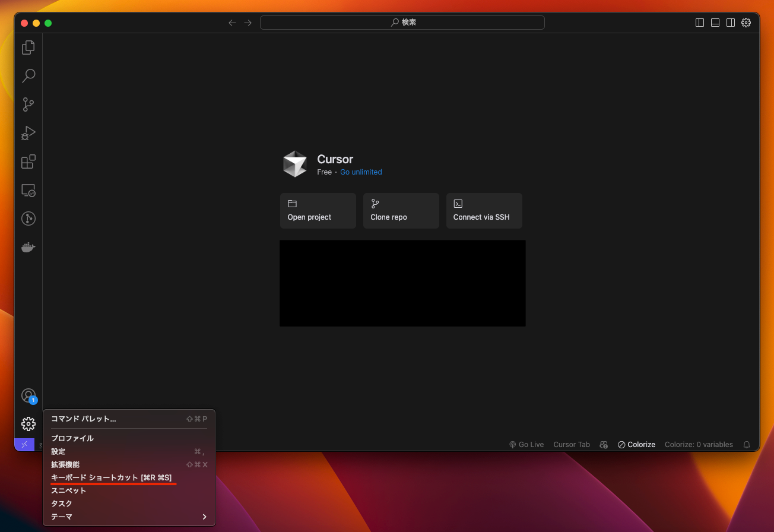774x532 pixels.
Task: Go forward with the right arrow
Action: (248, 23)
